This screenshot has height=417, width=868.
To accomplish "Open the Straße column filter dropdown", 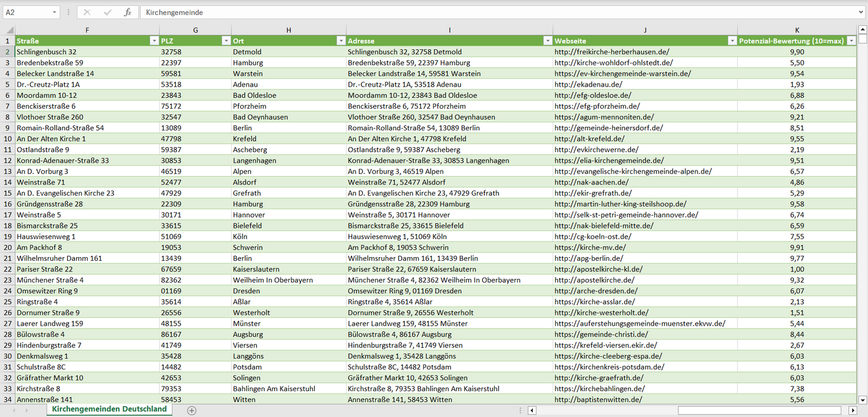I will (x=154, y=41).
